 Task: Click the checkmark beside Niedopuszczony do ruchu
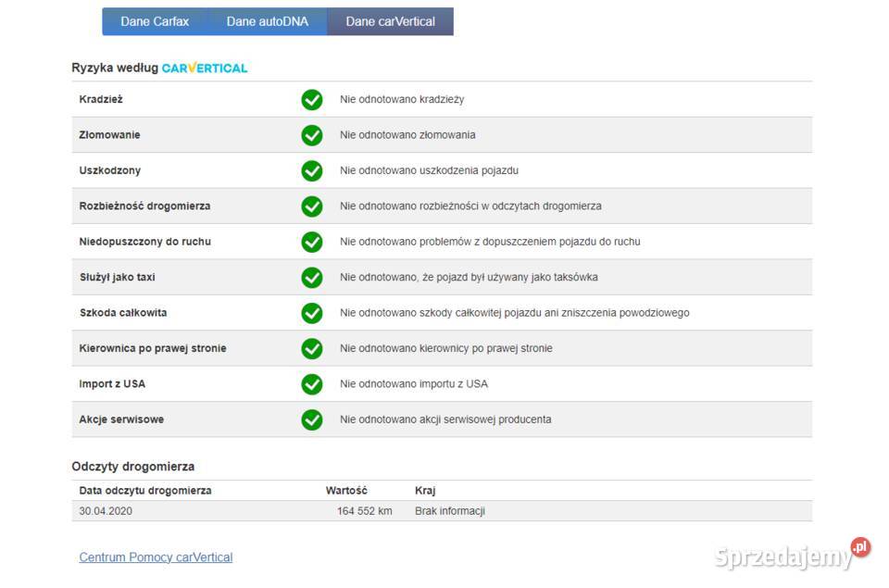[312, 242]
